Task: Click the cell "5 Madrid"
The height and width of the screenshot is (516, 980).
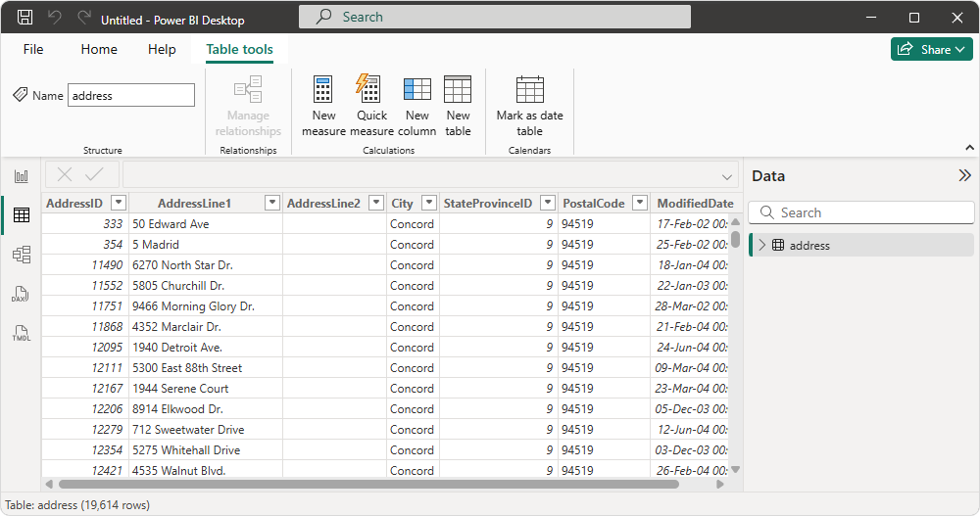Action: (206, 244)
